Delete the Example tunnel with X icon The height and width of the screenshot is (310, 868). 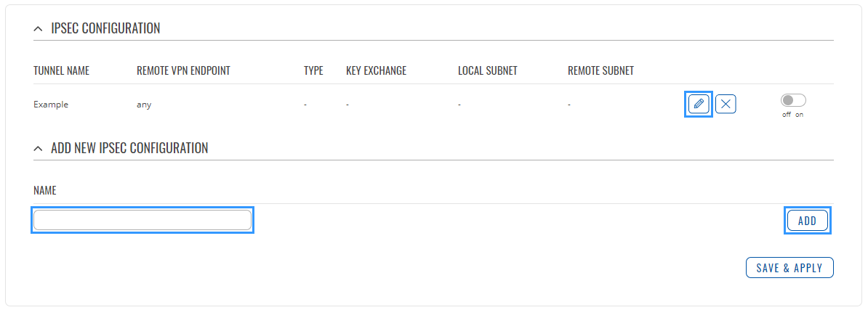click(726, 104)
